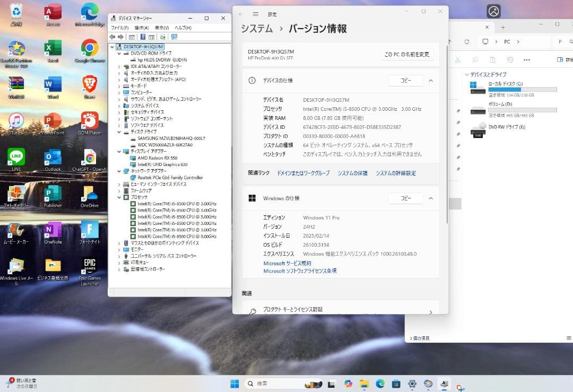Viewport: 573px width, 392px height.
Task: Click the refresh icon in File Explorer address bar
Action: 467,41
